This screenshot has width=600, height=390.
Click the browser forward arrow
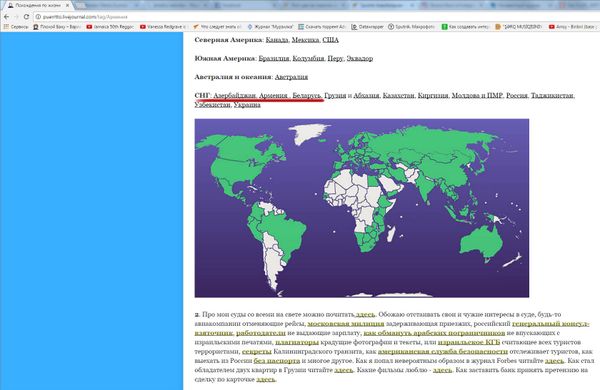16,17
